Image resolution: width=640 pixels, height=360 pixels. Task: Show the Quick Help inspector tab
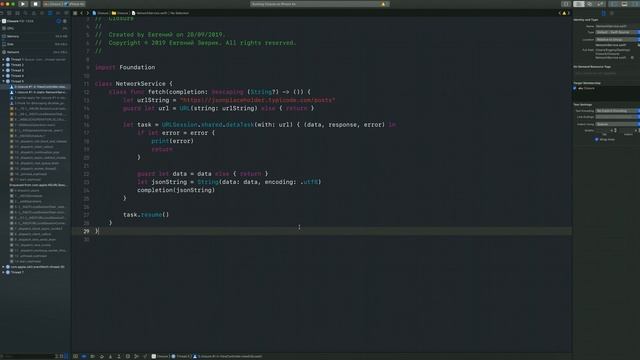coord(611,13)
